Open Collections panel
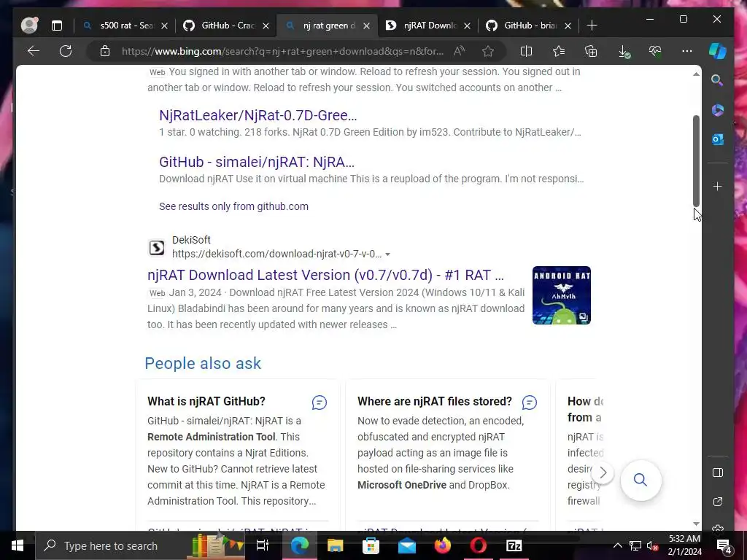Screen dimensions: 747x560 (591, 51)
